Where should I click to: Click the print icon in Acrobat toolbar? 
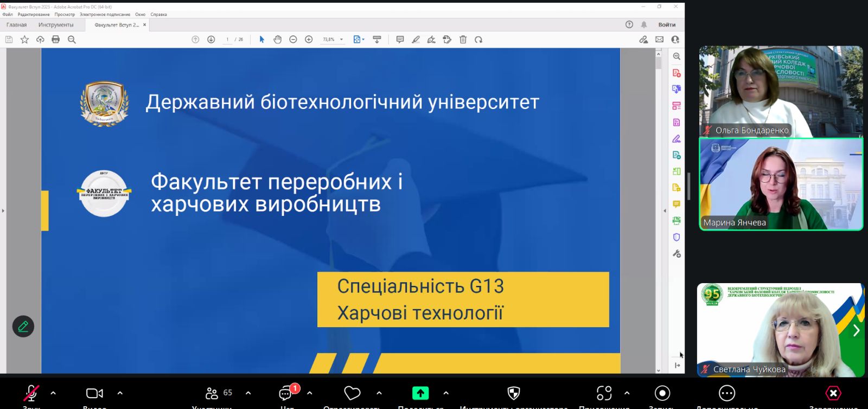pyautogui.click(x=55, y=40)
